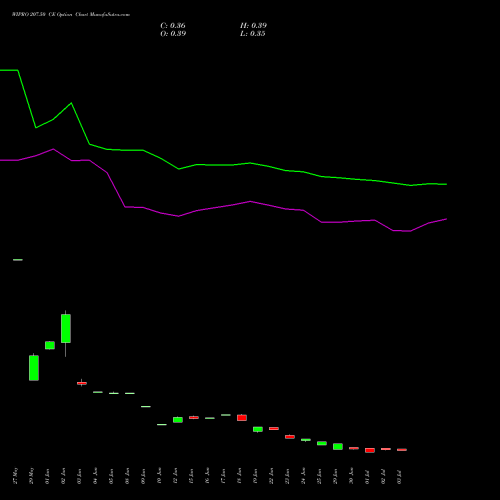This screenshot has height=500, width=500.
Task: Click the last red candle for 03 Jul
Action: (x=402, y=450)
